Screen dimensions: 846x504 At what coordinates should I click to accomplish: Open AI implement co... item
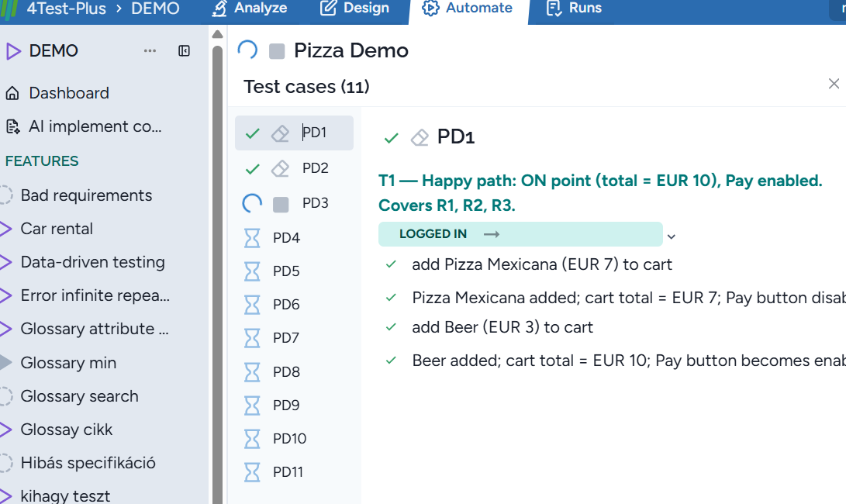click(95, 126)
